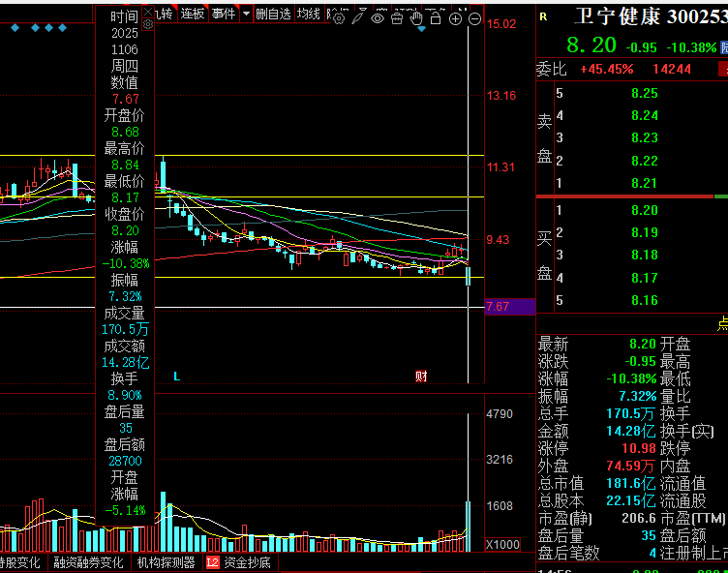
Task: Click 删自选 to remove from watchlist
Action: coord(273,14)
